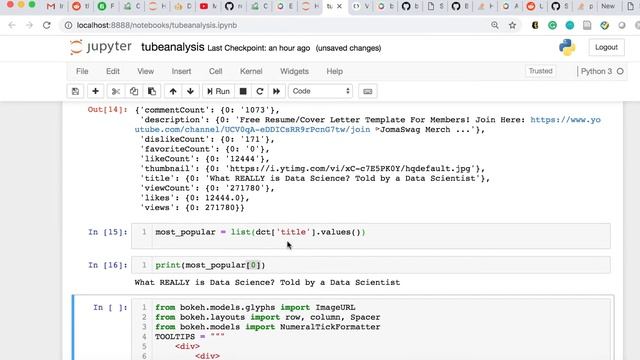This screenshot has height=360, width=640.
Task: Switch to the Gmail browser tab
Action: pyautogui.click(x=56, y=6)
